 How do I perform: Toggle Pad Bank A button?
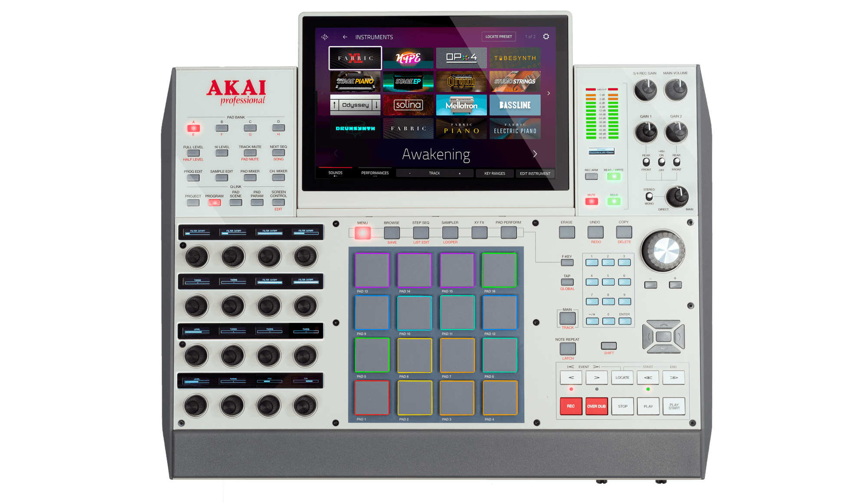click(194, 128)
